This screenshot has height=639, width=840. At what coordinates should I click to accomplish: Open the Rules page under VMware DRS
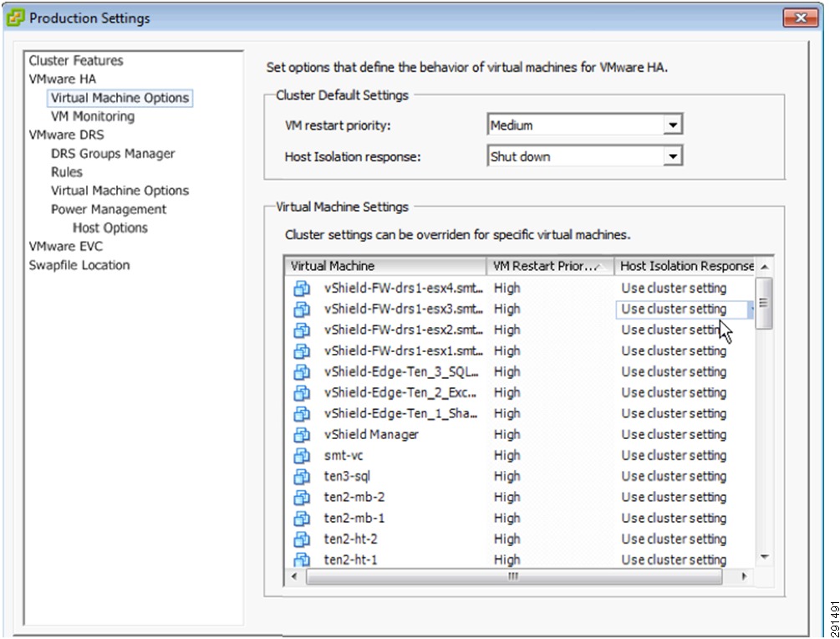coord(67,172)
